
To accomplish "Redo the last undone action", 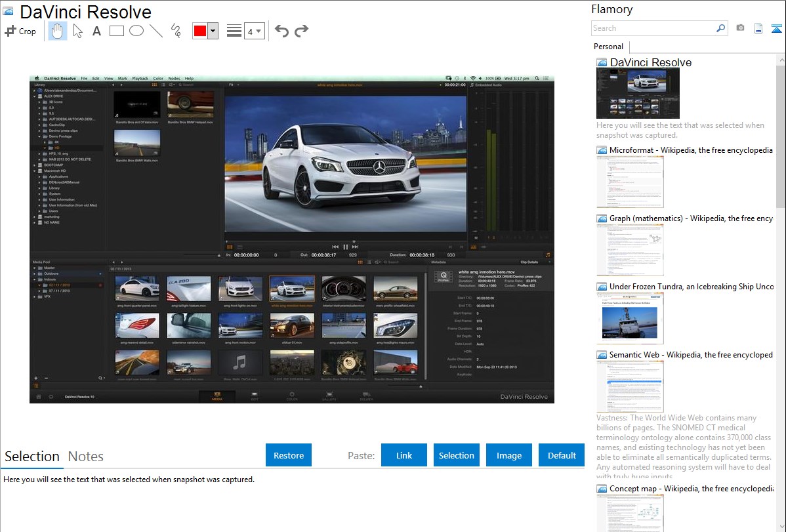I will pos(301,31).
